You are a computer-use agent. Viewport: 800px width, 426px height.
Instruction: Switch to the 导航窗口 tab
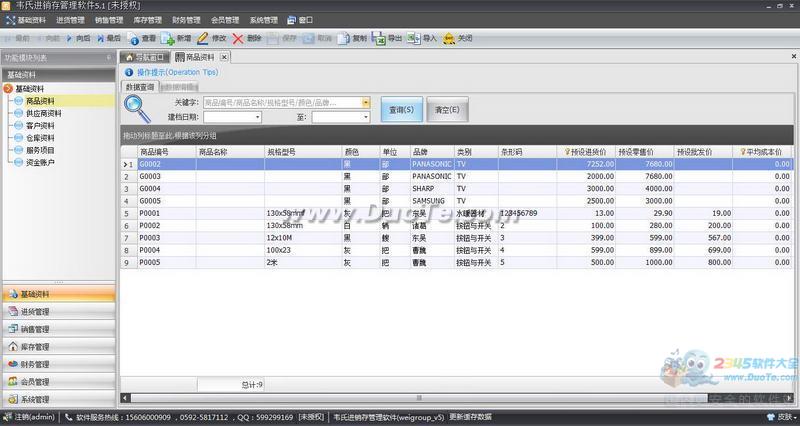point(145,57)
